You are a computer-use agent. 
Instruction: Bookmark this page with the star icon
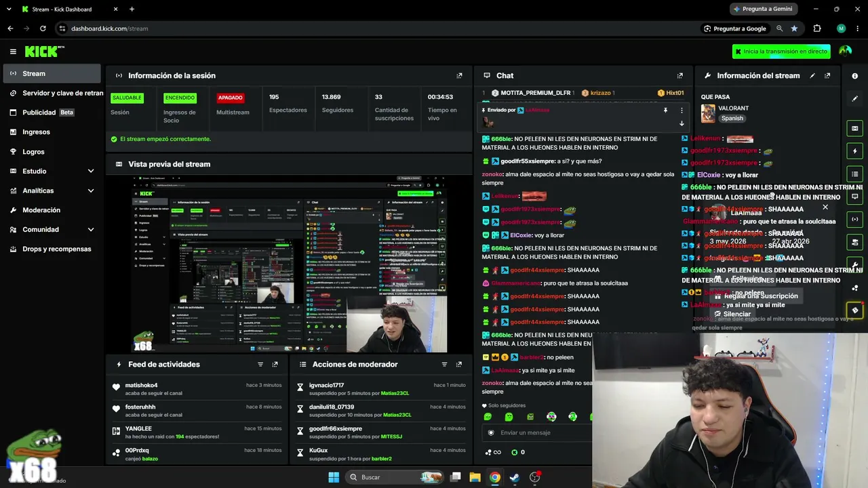(794, 28)
